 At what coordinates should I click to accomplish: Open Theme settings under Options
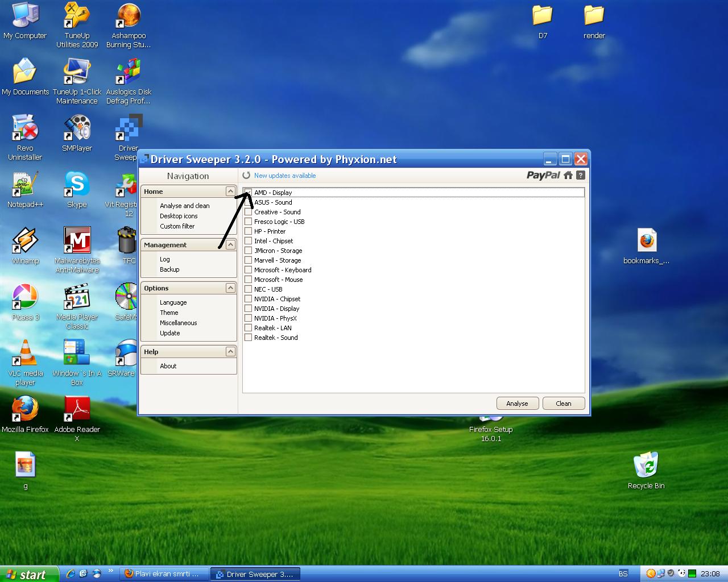pos(169,313)
